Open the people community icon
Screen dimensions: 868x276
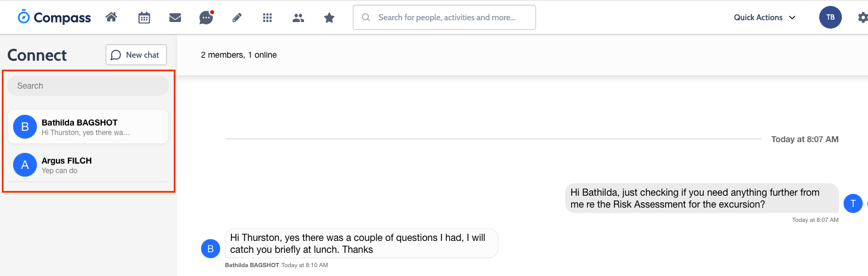pyautogui.click(x=299, y=18)
